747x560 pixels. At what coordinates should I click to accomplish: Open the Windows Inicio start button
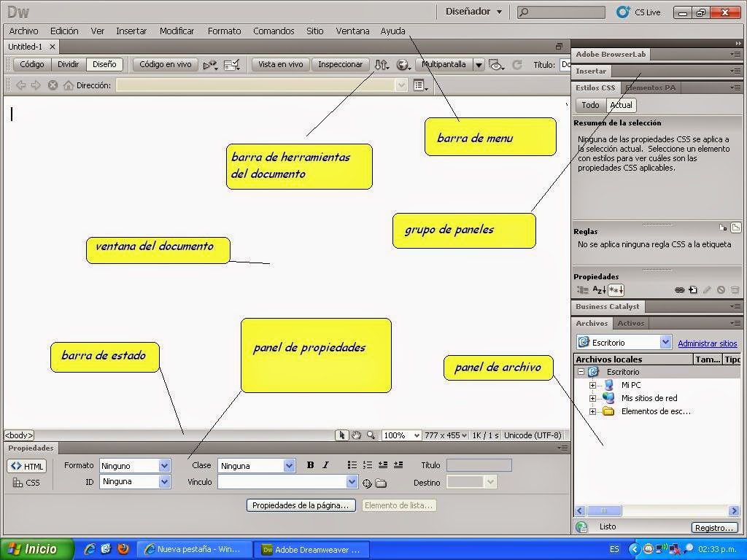38,549
